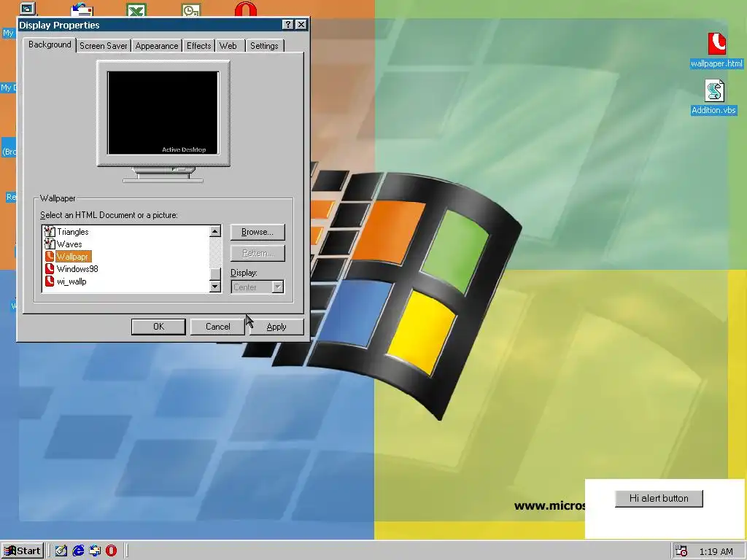The height and width of the screenshot is (560, 747).
Task: Open the Screen Saver tab
Action: [104, 46]
